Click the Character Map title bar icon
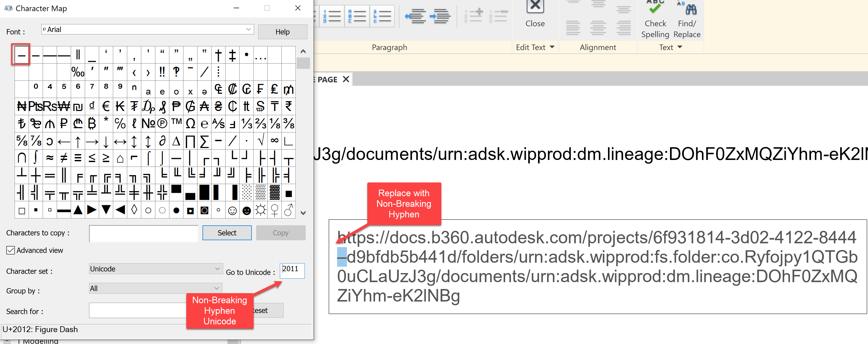This screenshot has width=868, height=344. coord(8,8)
